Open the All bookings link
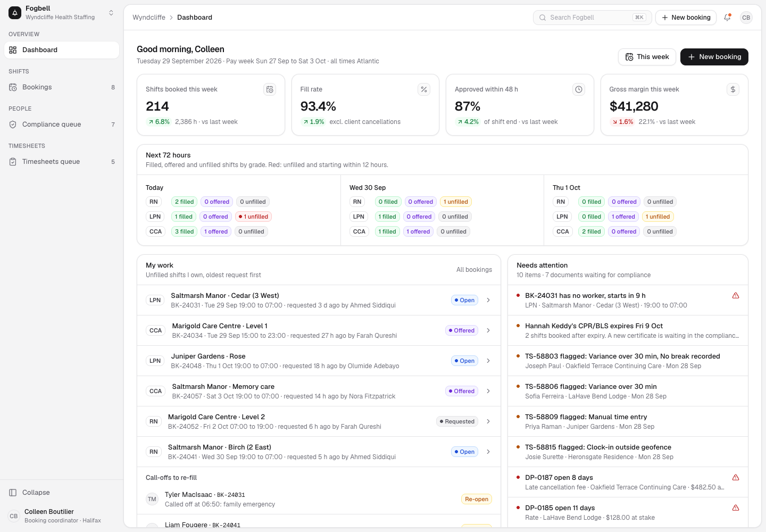The image size is (766, 532). [474, 270]
